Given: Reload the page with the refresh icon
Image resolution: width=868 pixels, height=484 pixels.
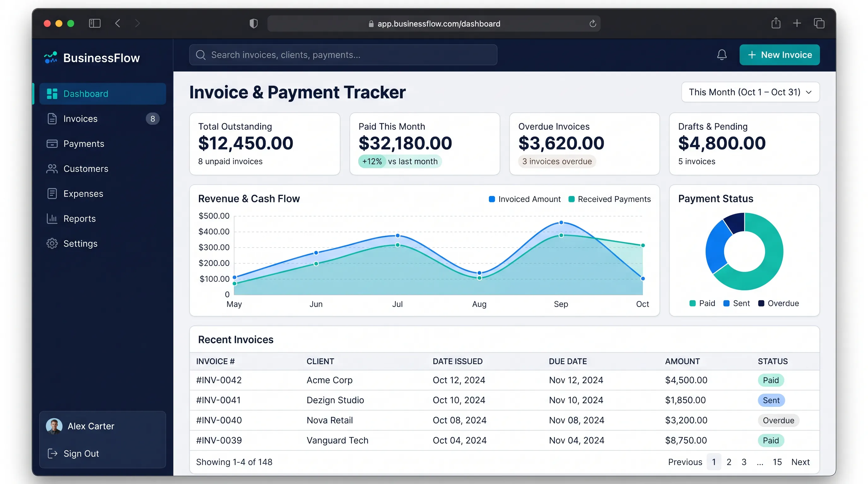Looking at the screenshot, I should click(593, 24).
